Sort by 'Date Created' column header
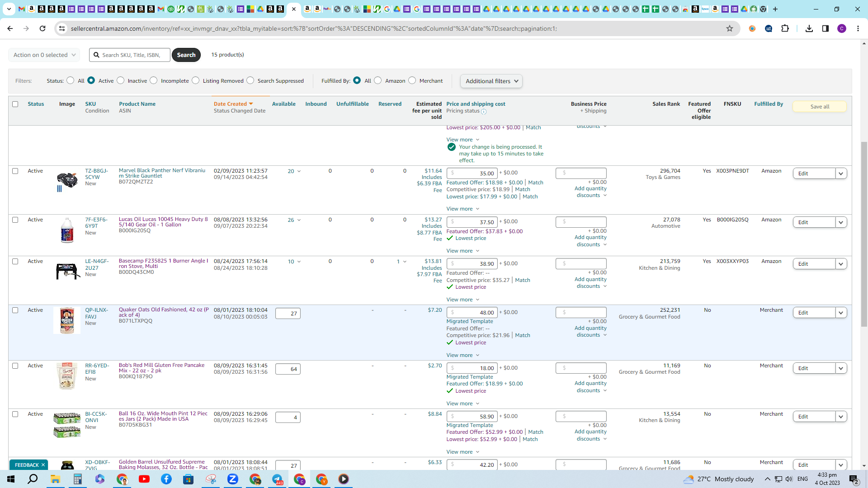 click(x=233, y=104)
